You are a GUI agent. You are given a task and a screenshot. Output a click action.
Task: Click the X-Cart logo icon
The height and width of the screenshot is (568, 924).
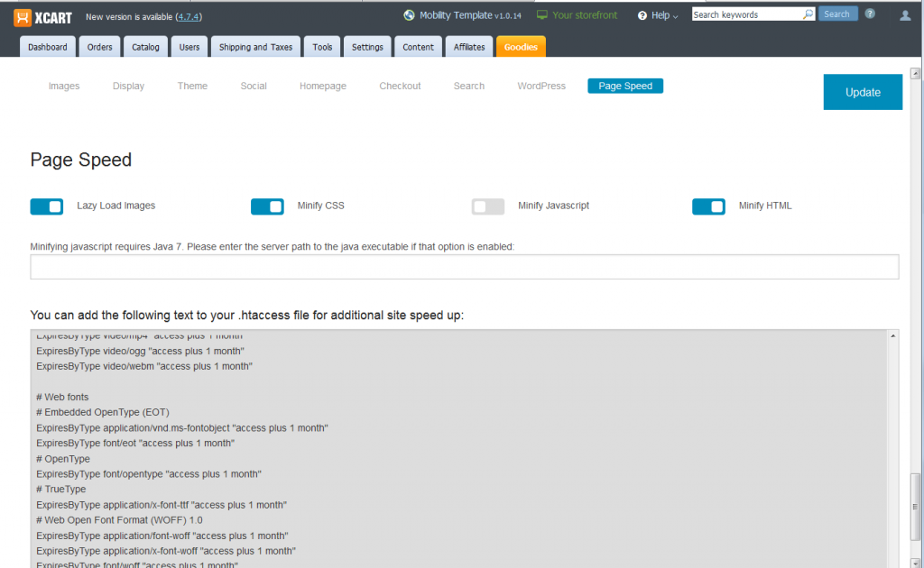point(23,16)
